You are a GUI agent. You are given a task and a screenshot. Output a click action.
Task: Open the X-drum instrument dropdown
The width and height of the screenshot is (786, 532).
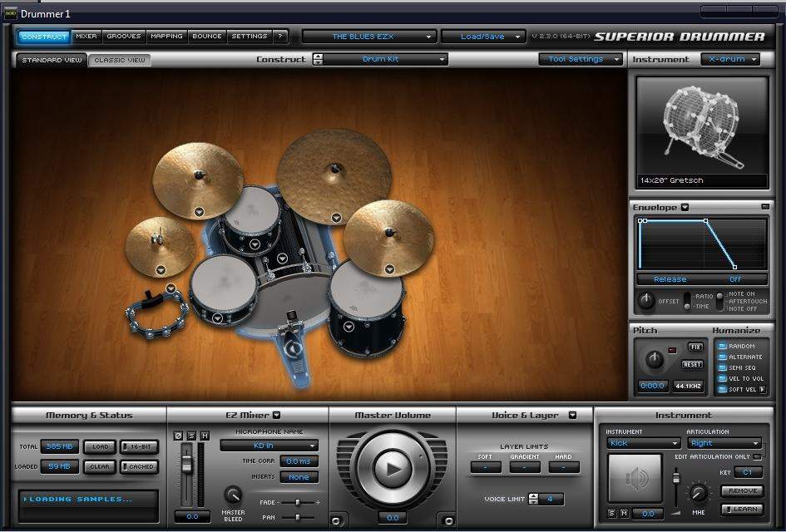(730, 59)
